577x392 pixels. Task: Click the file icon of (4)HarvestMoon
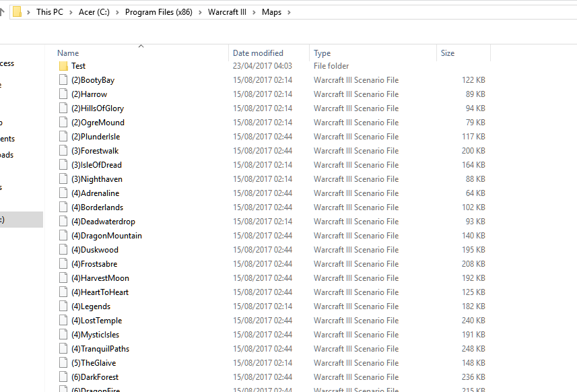tap(63, 278)
